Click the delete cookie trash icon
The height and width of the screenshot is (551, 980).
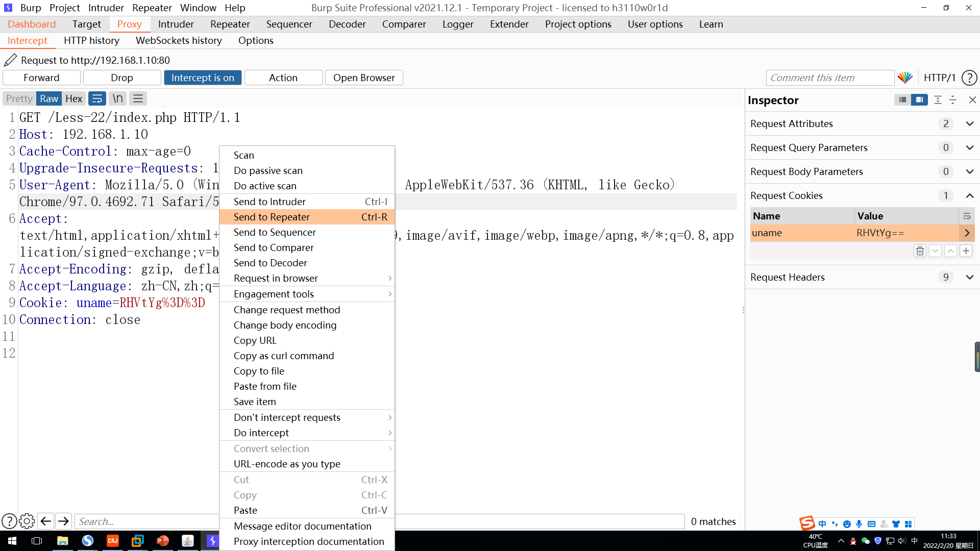point(920,251)
